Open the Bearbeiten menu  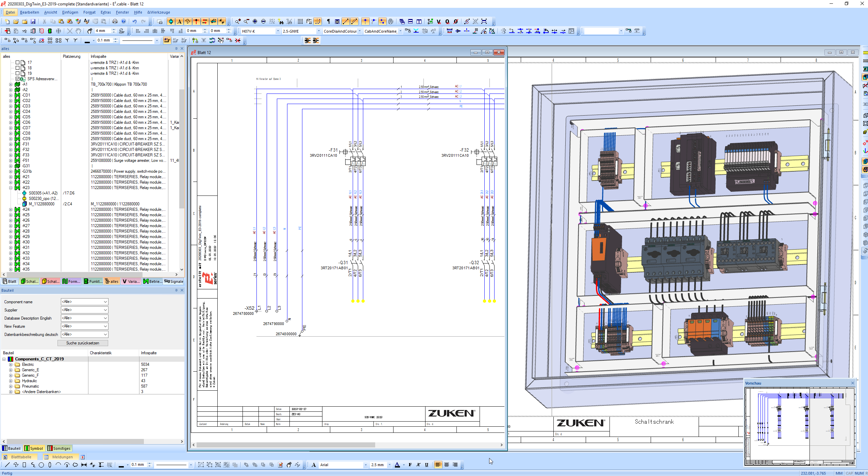30,12
